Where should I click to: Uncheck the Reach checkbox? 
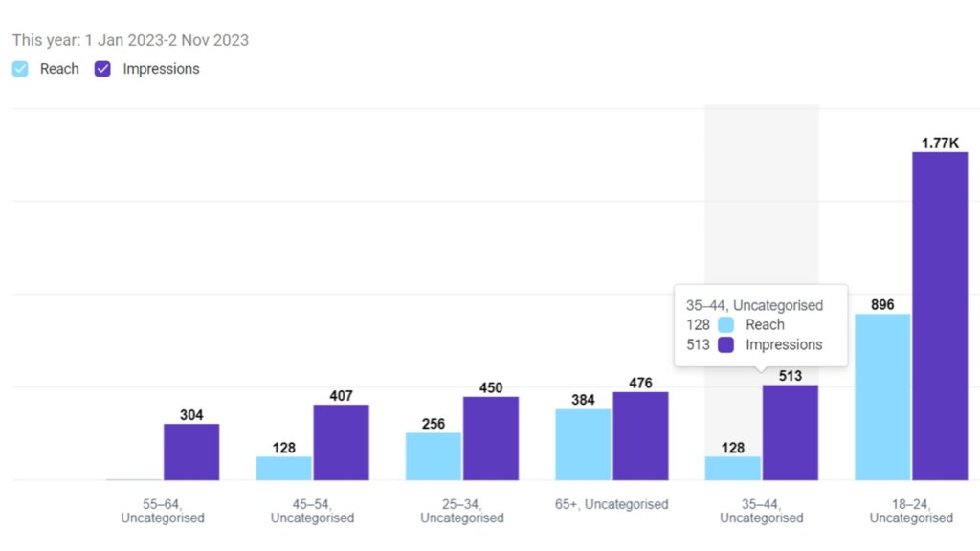(x=20, y=69)
